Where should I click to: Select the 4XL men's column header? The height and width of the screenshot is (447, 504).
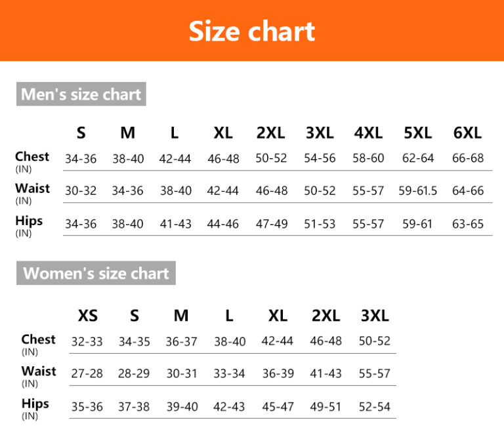coord(368,133)
